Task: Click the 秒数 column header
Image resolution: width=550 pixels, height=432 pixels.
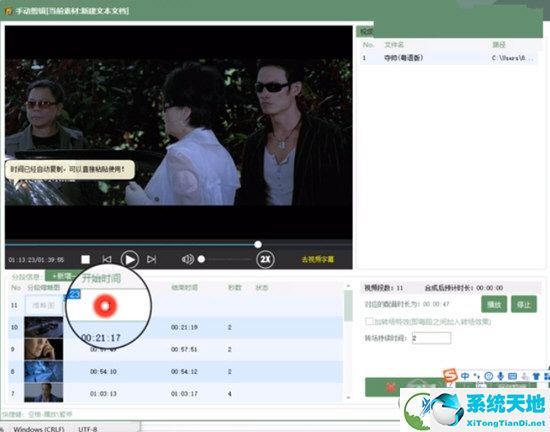Action: [x=235, y=288]
